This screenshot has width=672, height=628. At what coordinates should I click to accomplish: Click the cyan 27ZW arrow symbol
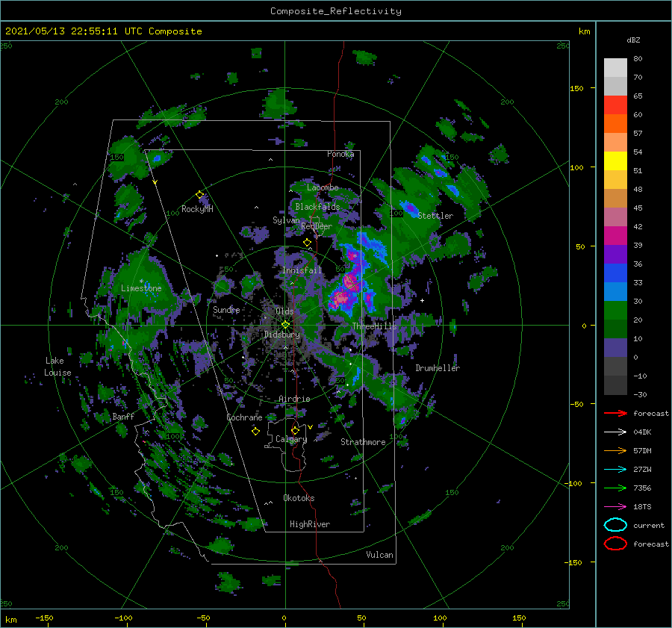click(615, 470)
